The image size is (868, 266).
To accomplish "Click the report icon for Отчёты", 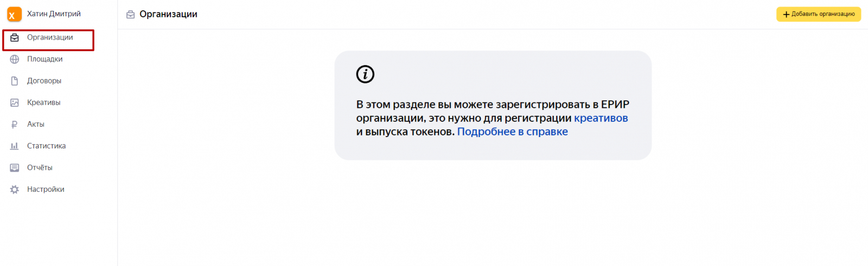I will (x=15, y=167).
